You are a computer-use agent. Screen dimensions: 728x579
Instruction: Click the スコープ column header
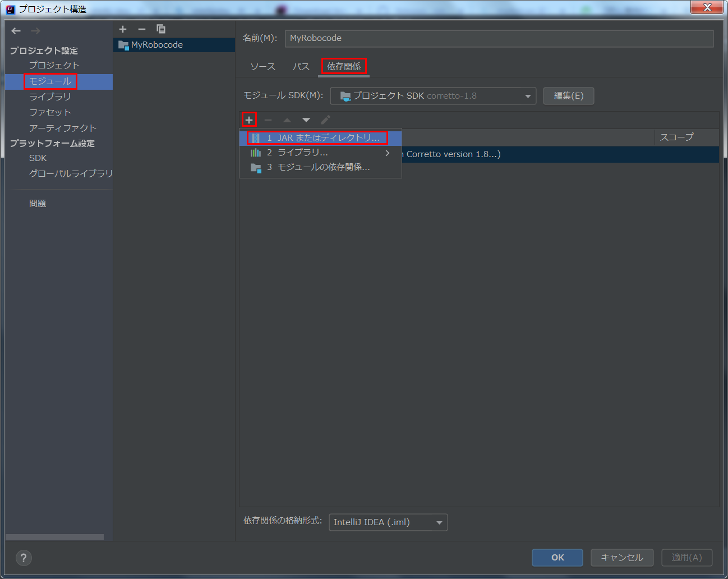click(686, 137)
